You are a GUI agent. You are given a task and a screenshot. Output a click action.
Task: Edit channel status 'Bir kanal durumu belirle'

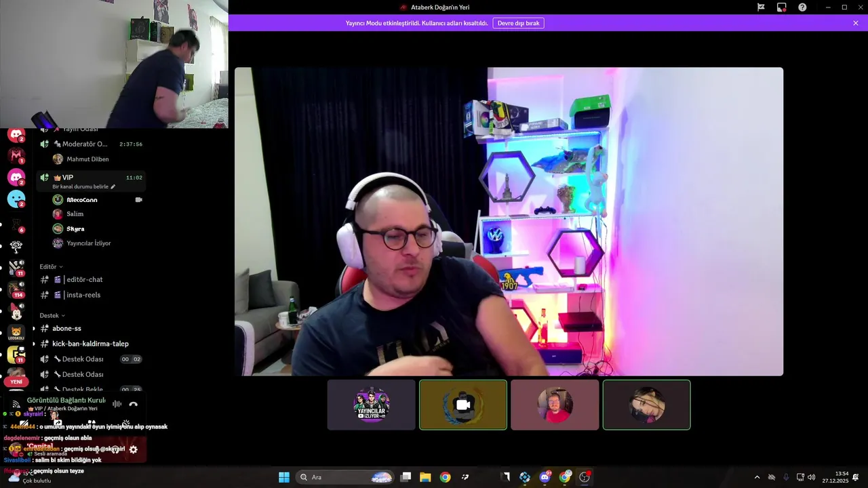pyautogui.click(x=84, y=186)
